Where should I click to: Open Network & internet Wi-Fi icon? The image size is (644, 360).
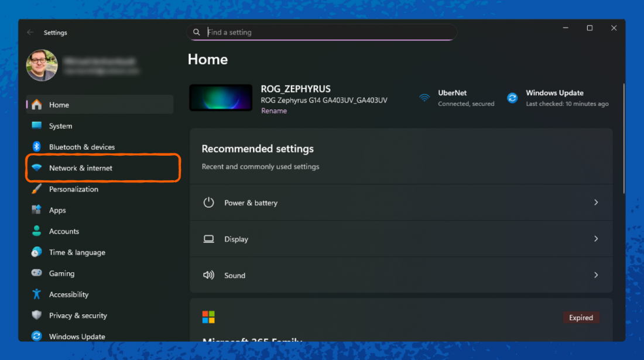pos(37,168)
